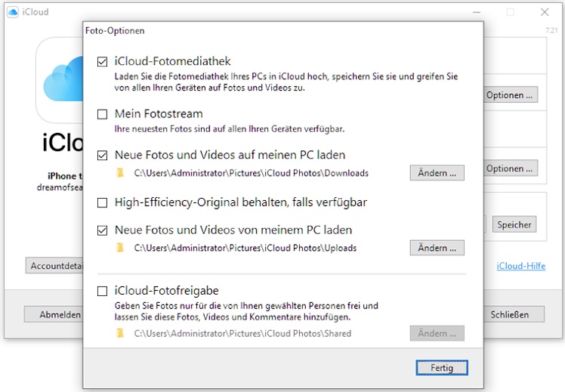Uncheck Neue Fotos von meinem PC laden
Viewport: 565px width, 392px height.
coord(103,230)
